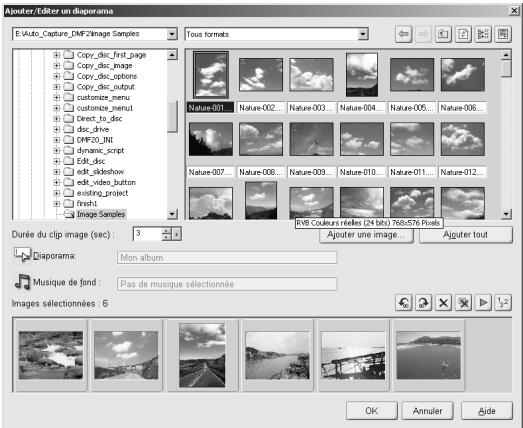Click the refresh folder view icon
This screenshot has width=523, height=428.
click(463, 34)
